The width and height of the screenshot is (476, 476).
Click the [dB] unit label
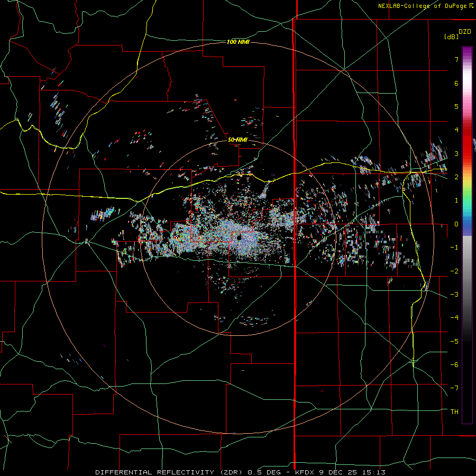(451, 36)
